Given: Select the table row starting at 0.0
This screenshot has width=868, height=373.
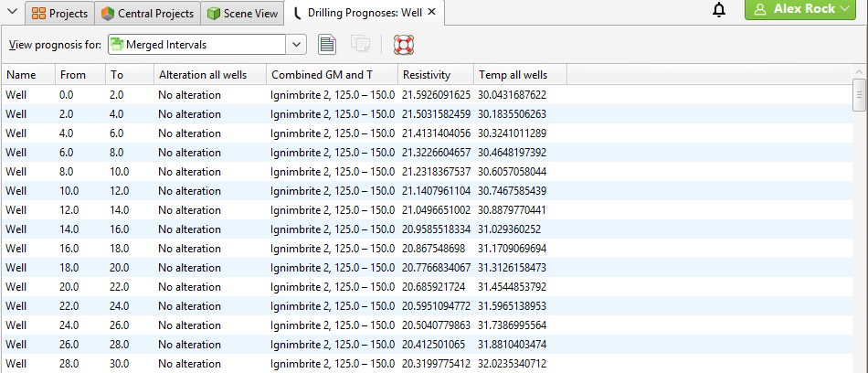Looking at the screenshot, I should point(274,94).
